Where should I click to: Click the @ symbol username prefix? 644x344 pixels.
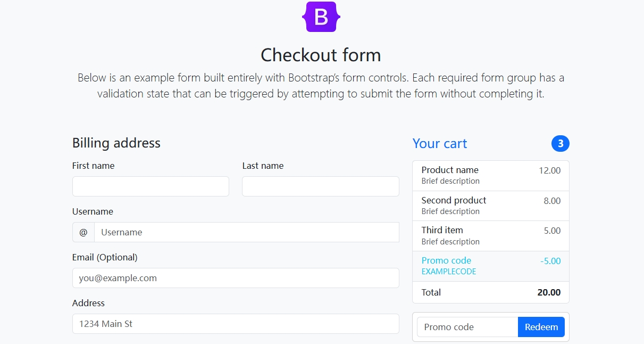[83, 232]
